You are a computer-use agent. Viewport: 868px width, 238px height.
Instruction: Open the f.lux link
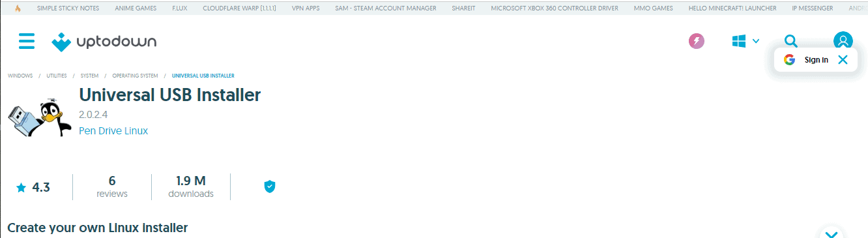point(180,8)
